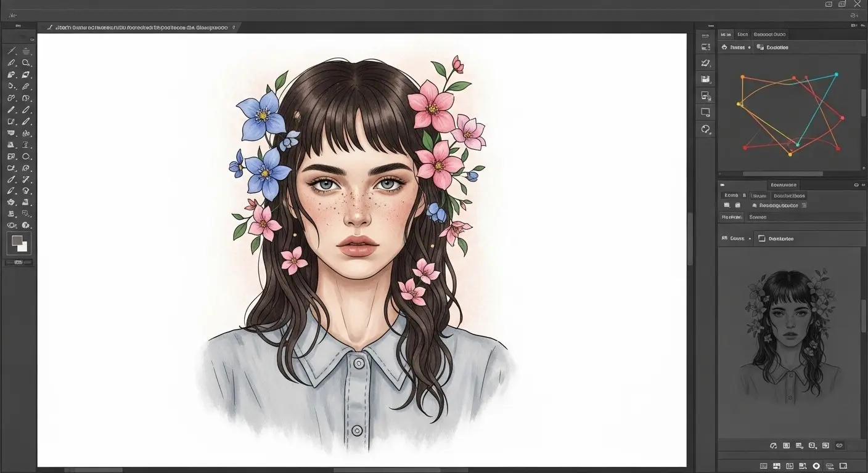Viewport: 868px width, 473px height.
Task: Click the gauge-shaped icon under preview panel
Action: tap(774, 445)
